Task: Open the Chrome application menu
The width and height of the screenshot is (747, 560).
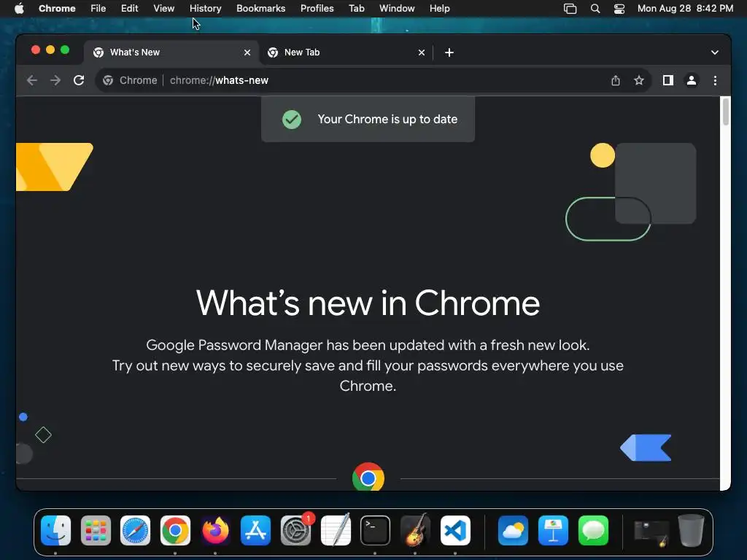Action: tap(57, 9)
